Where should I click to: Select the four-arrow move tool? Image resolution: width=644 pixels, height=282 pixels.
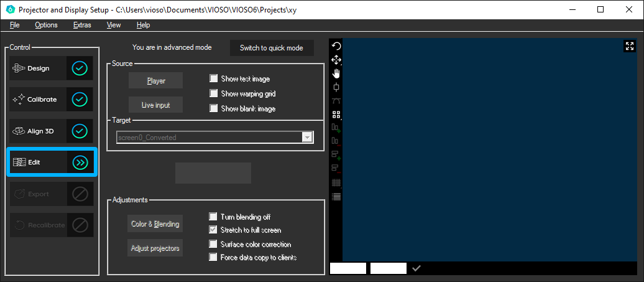336,60
